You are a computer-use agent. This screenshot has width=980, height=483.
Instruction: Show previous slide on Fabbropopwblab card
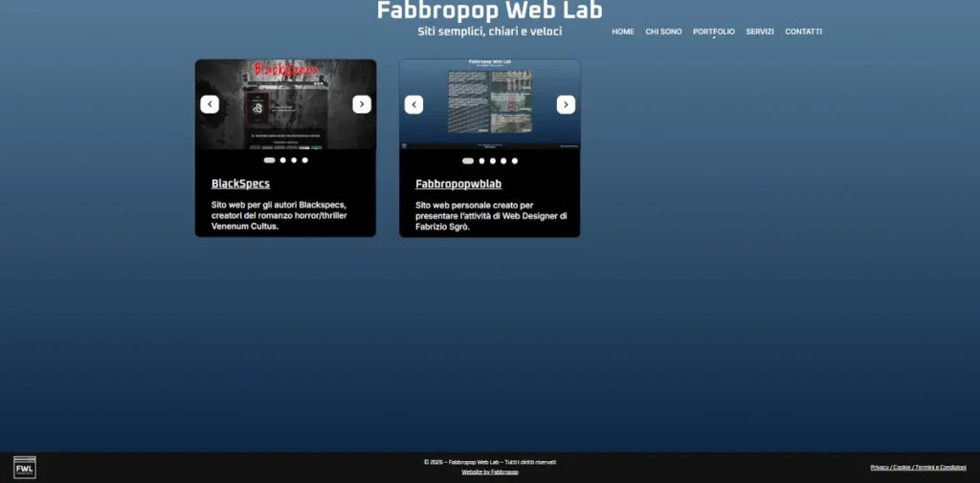[x=413, y=104]
